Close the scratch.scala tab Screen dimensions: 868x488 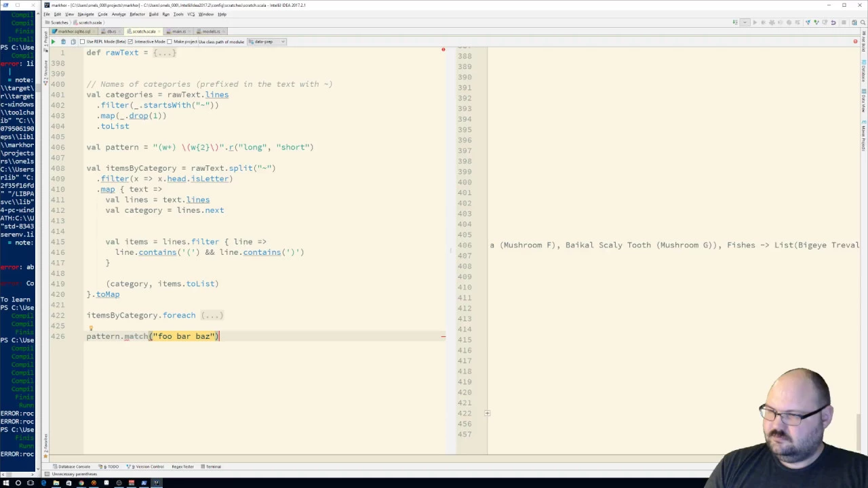pyautogui.click(x=159, y=31)
